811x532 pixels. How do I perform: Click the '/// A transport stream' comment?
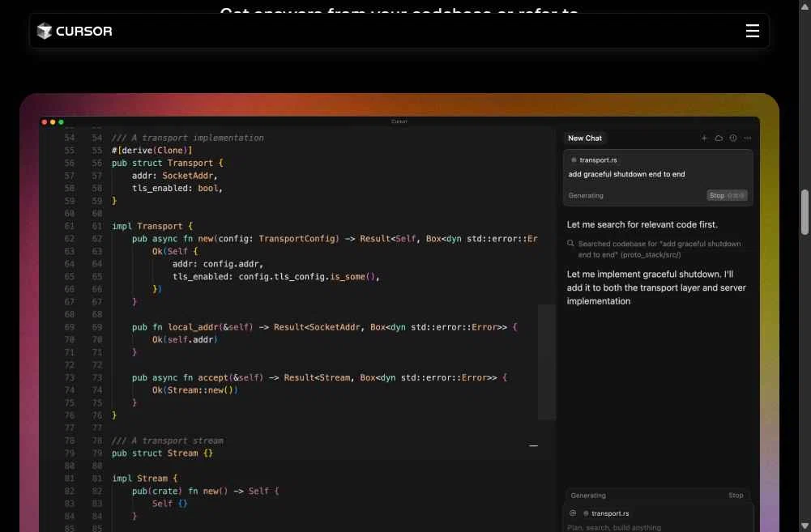click(x=167, y=440)
